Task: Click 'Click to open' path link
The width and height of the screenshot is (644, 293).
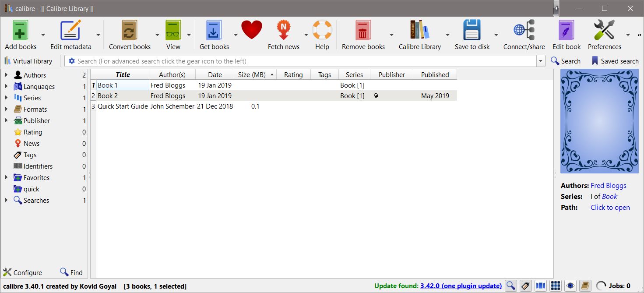Action: pos(610,208)
